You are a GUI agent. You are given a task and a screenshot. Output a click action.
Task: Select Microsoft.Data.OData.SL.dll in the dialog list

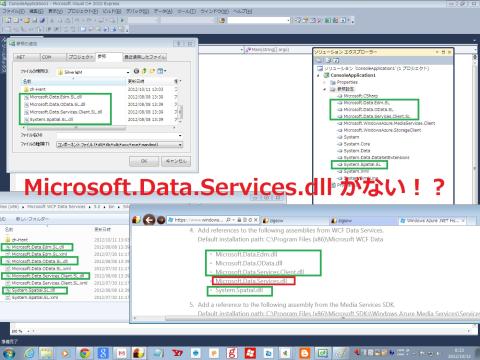[x=54, y=104]
